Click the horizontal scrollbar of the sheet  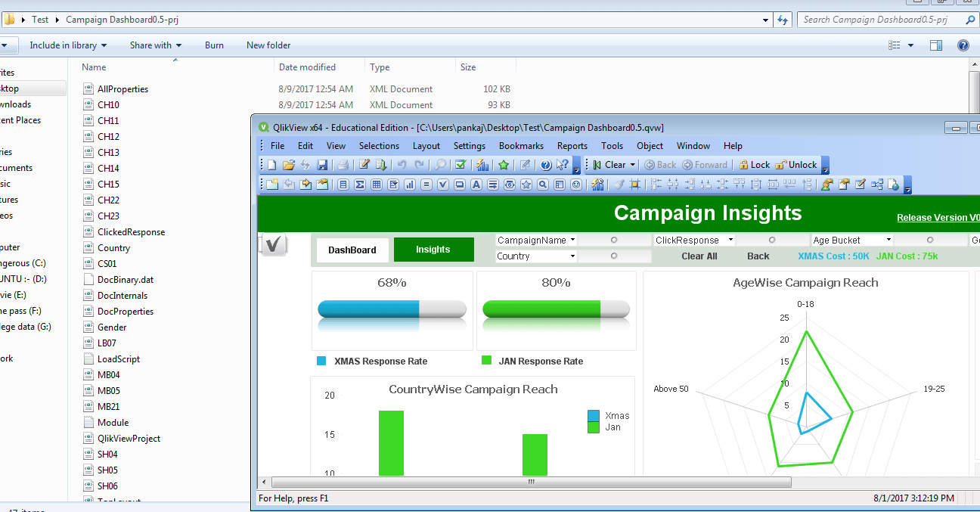(529, 482)
